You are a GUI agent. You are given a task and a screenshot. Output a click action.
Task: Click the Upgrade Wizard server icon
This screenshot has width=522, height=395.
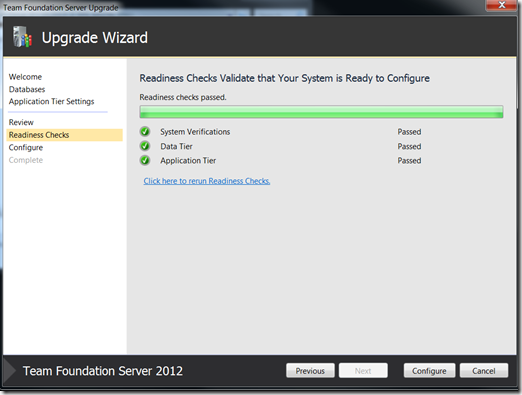click(x=22, y=37)
